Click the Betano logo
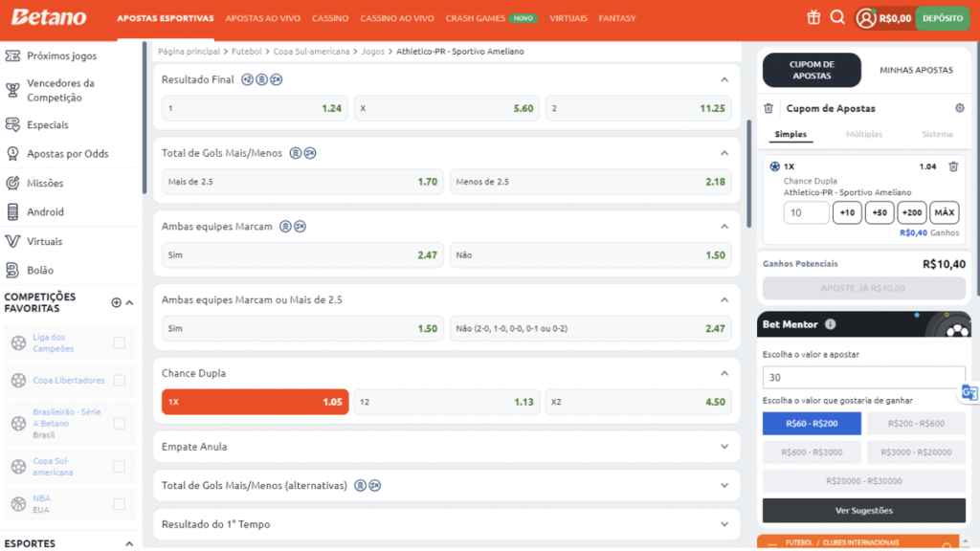Viewport: 980px width, 551px height. pos(49,17)
